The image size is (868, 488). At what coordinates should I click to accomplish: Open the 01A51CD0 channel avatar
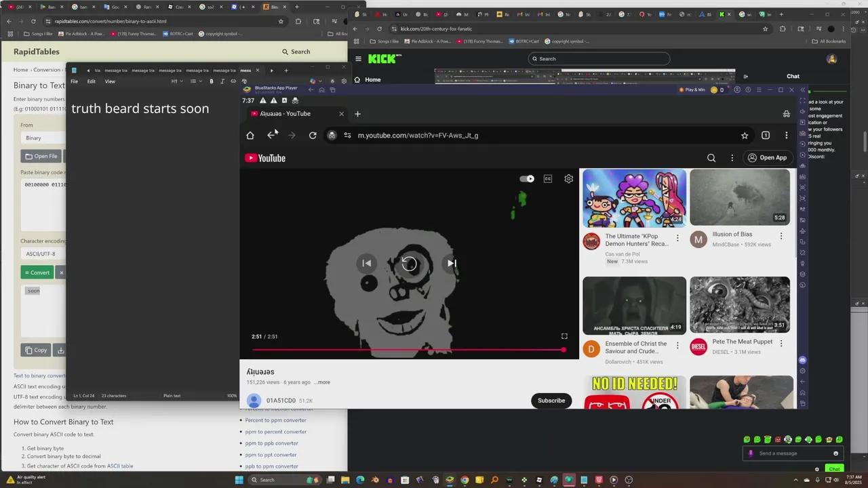(x=254, y=401)
